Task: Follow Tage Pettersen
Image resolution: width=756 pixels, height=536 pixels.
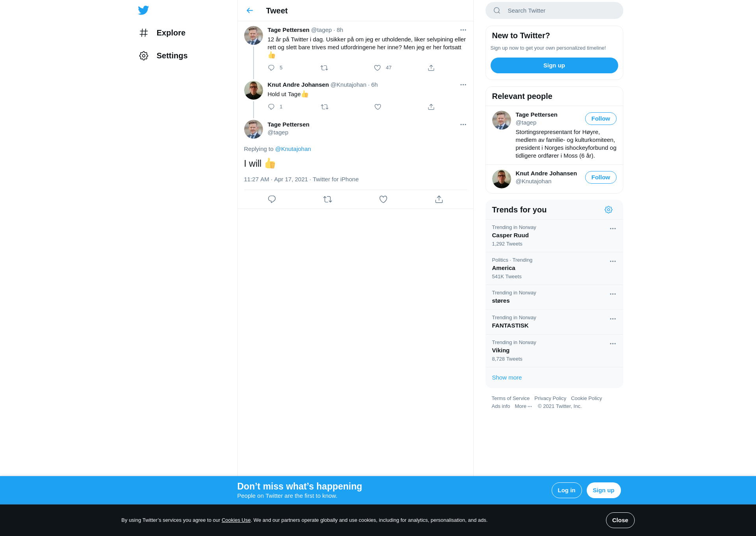Action: pos(600,119)
